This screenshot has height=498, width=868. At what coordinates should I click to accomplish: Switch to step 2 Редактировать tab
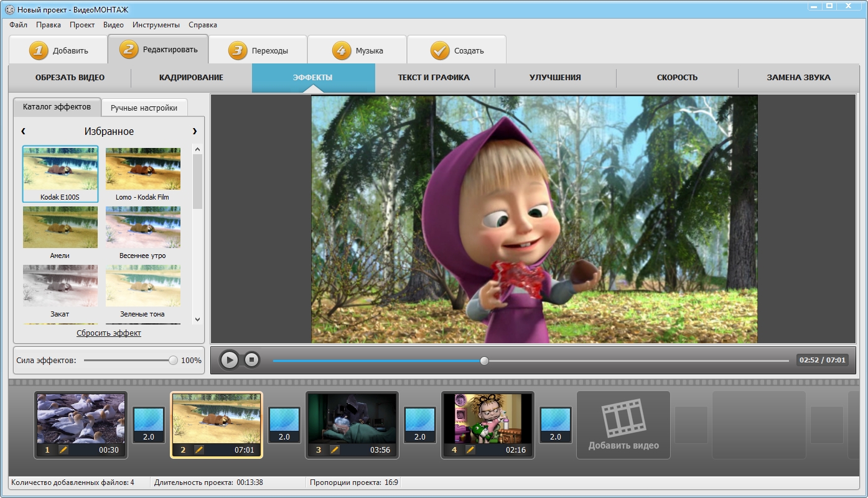(x=158, y=49)
